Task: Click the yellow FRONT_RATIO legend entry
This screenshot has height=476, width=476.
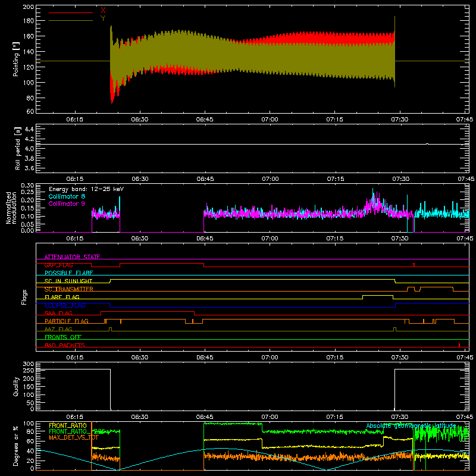Action: coord(68,425)
